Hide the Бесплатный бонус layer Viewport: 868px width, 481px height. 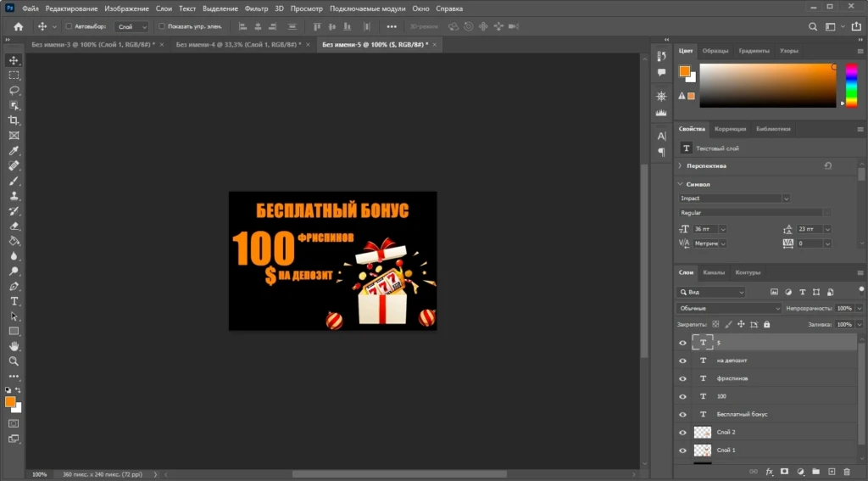[x=682, y=415]
